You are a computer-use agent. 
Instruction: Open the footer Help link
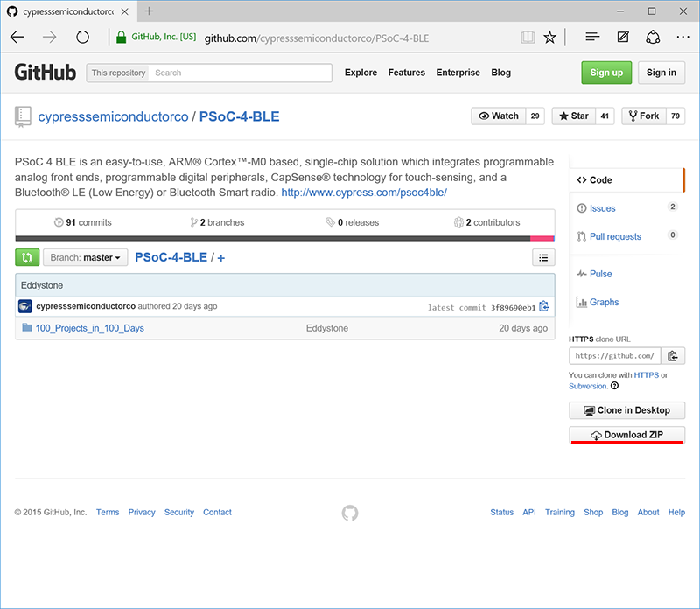[676, 512]
